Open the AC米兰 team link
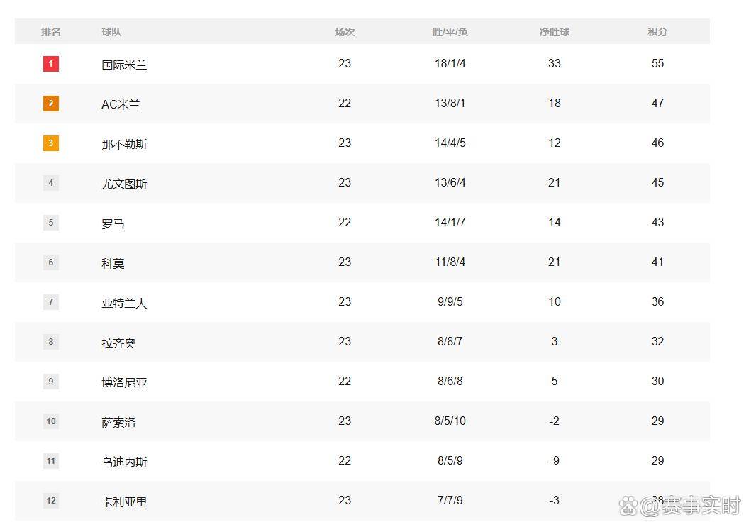The height and width of the screenshot is (532, 756). click(121, 104)
